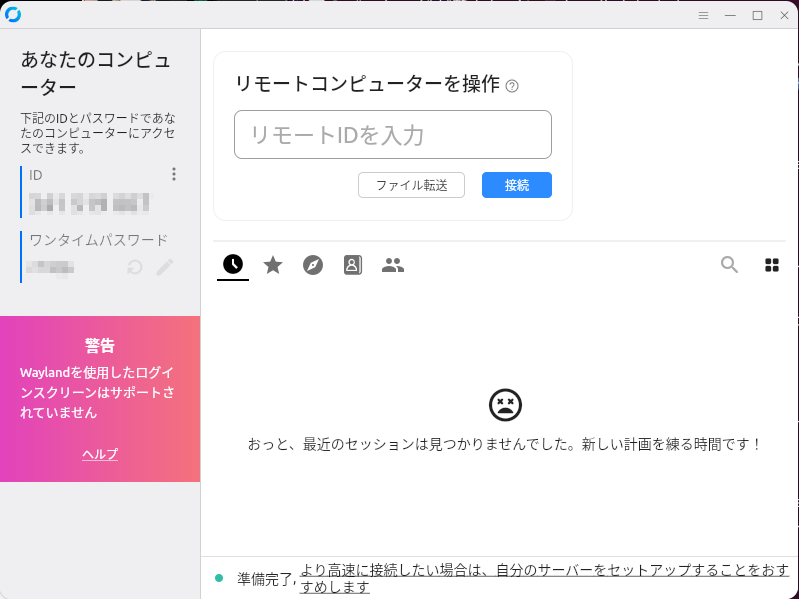Refresh the one-time password
799x599 pixels.
pos(135,267)
